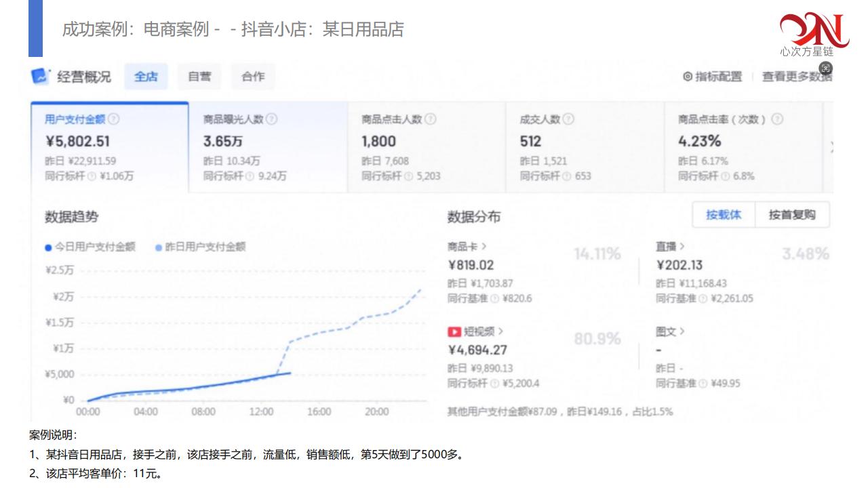
Task: Toggle 昨日用户支付金额 legend series
Action: 200,247
